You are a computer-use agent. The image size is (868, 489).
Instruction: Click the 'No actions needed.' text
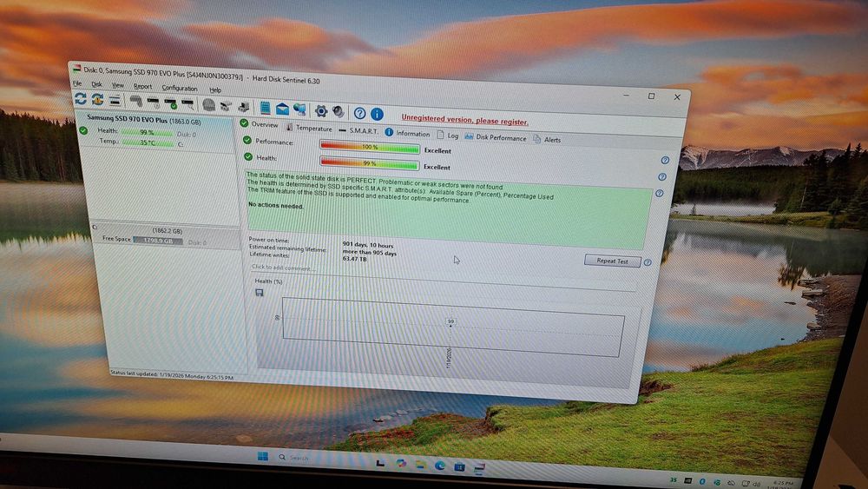[275, 206]
